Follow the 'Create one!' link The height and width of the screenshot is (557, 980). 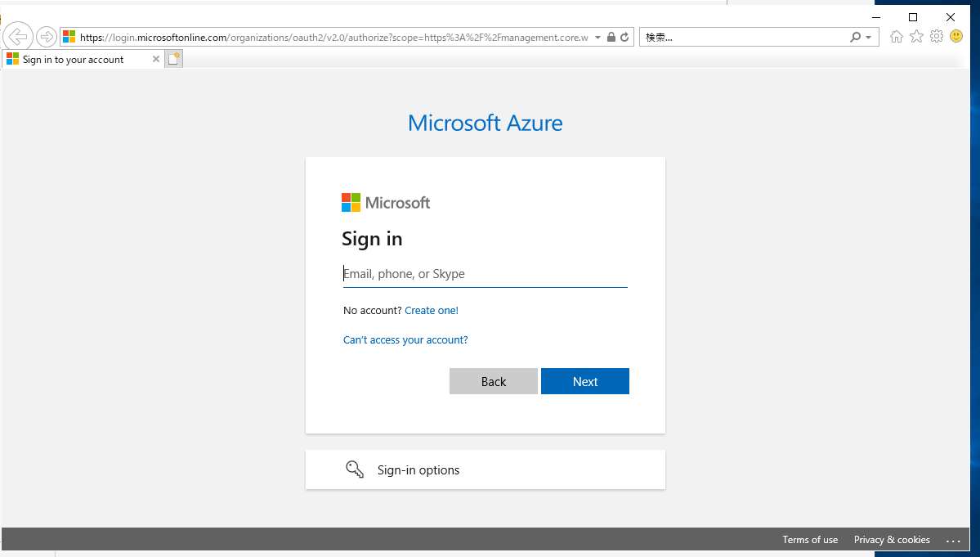click(432, 311)
